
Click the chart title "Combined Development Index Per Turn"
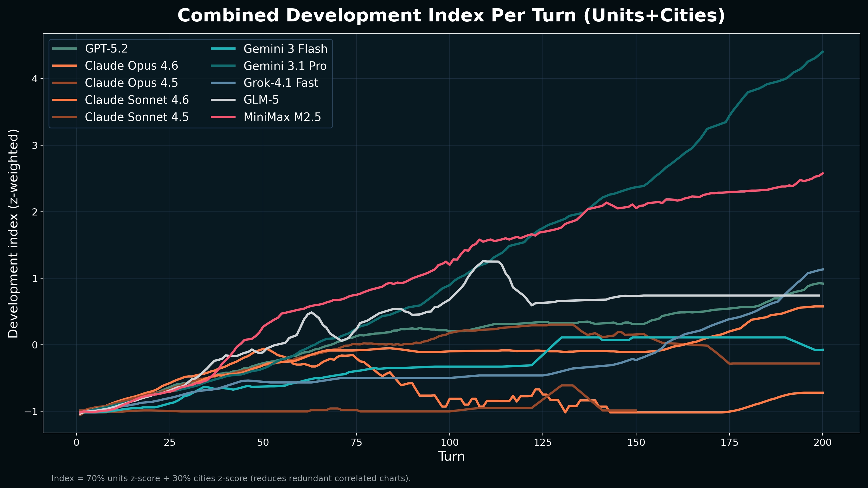tap(451, 15)
